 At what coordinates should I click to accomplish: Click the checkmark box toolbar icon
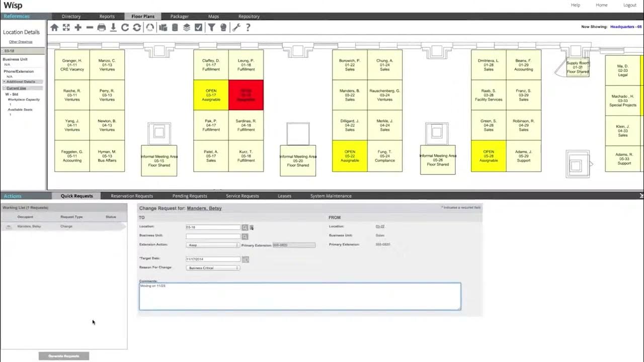click(x=198, y=28)
